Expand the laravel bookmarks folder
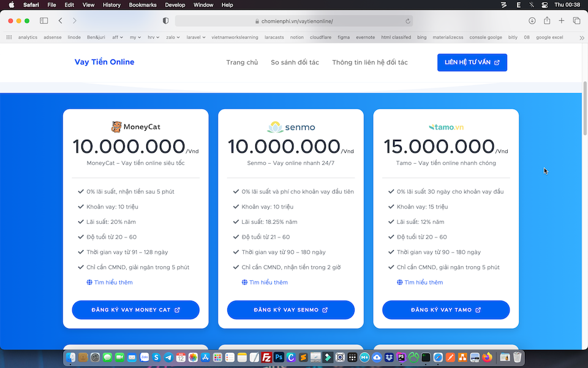The image size is (588, 368). 196,37
